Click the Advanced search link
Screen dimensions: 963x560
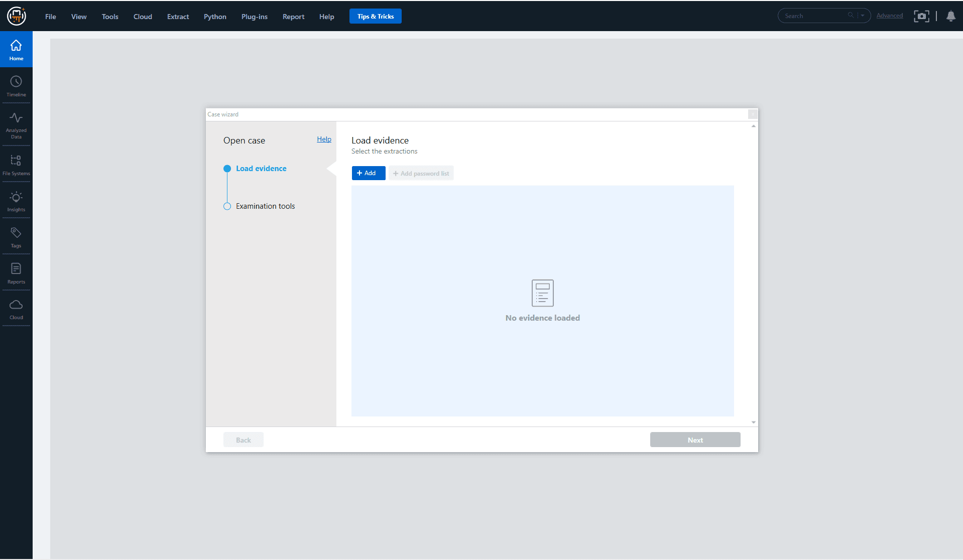[889, 16]
